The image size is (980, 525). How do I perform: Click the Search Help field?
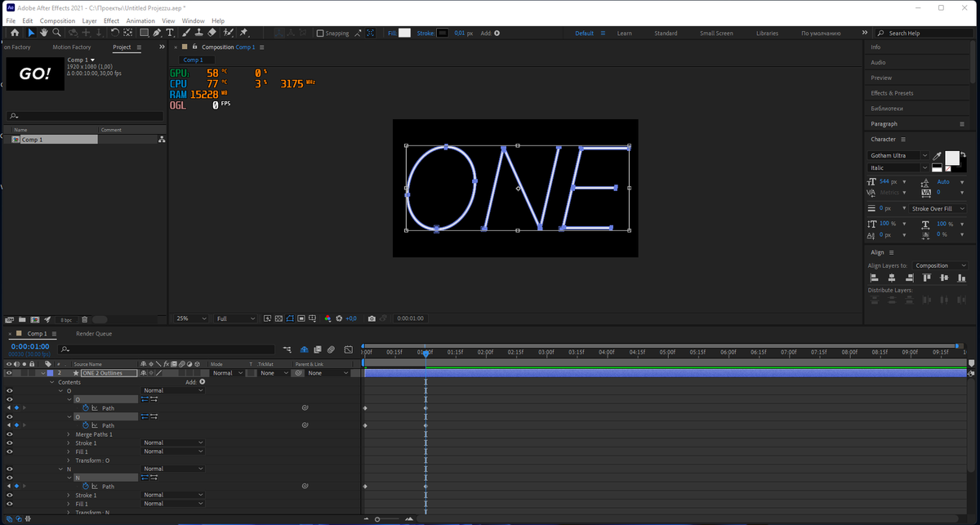[x=924, y=33]
